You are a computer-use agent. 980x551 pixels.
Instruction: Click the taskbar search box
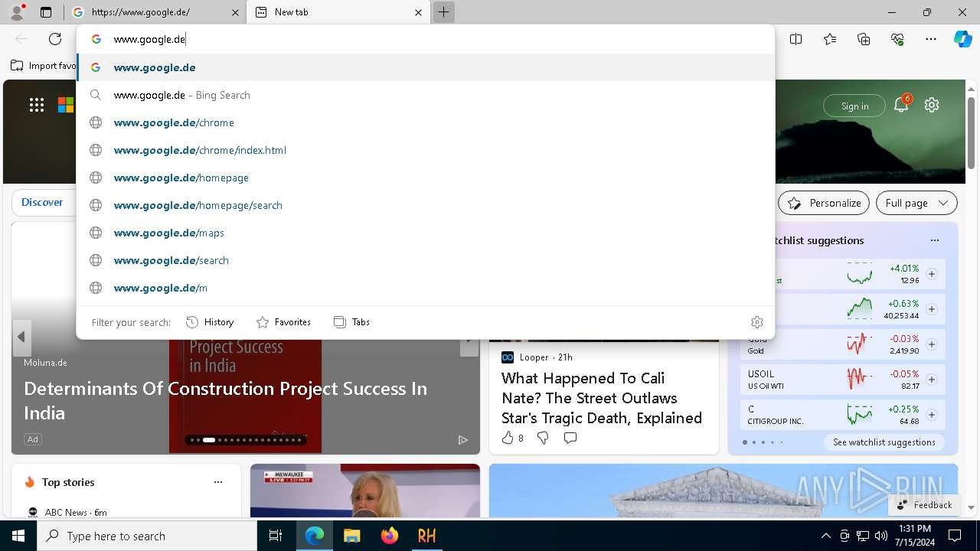pos(147,536)
